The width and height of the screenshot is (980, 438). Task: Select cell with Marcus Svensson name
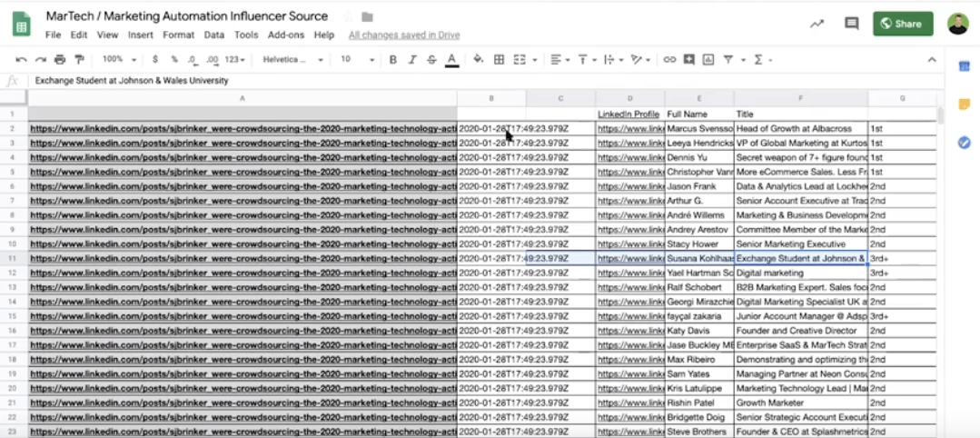pyautogui.click(x=699, y=129)
